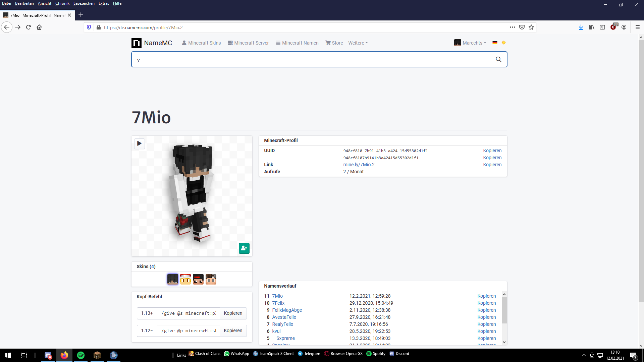644x362 pixels.
Task: Open the NameMC logo home
Action: click(x=152, y=43)
